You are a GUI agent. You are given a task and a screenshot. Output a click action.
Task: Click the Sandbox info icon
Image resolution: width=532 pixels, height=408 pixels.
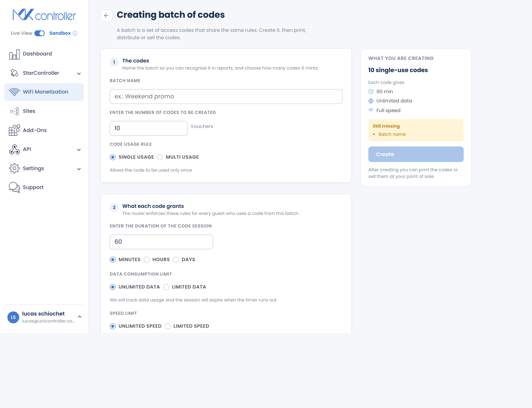(75, 33)
